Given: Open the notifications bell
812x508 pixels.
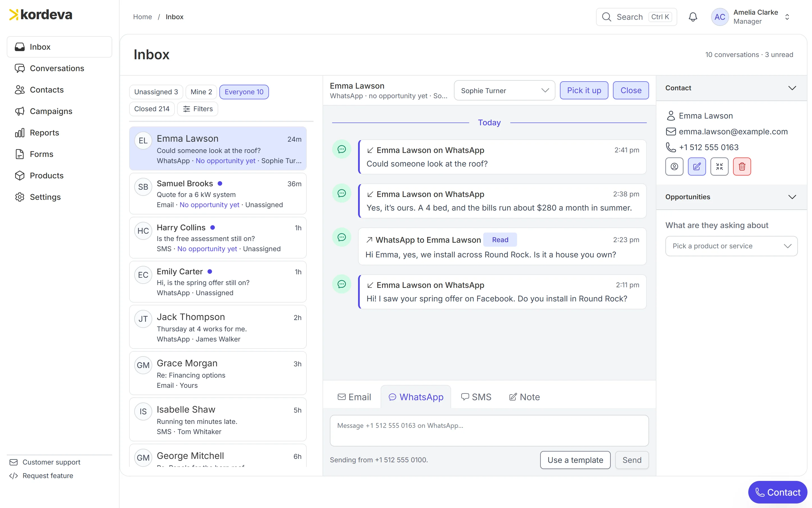Looking at the screenshot, I should click(x=692, y=17).
